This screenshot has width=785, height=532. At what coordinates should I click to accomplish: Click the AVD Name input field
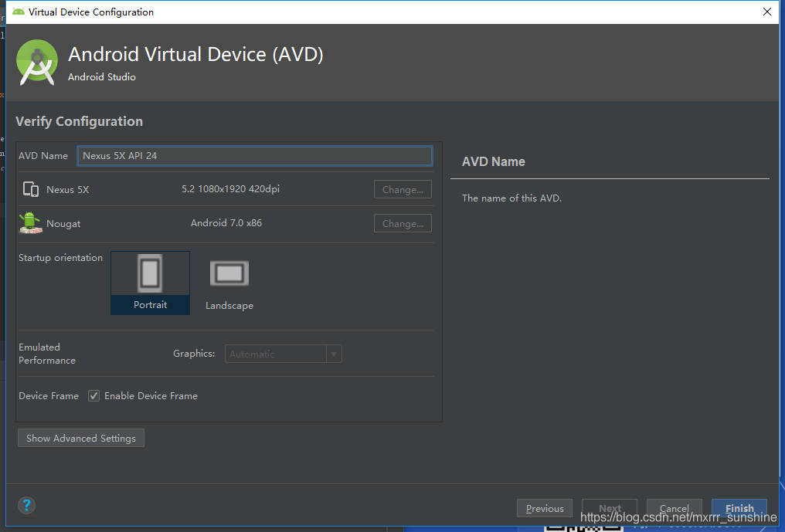[x=255, y=156]
